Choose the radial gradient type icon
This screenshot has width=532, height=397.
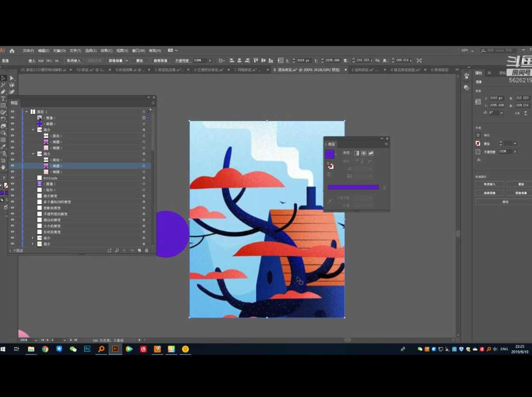[364, 153]
